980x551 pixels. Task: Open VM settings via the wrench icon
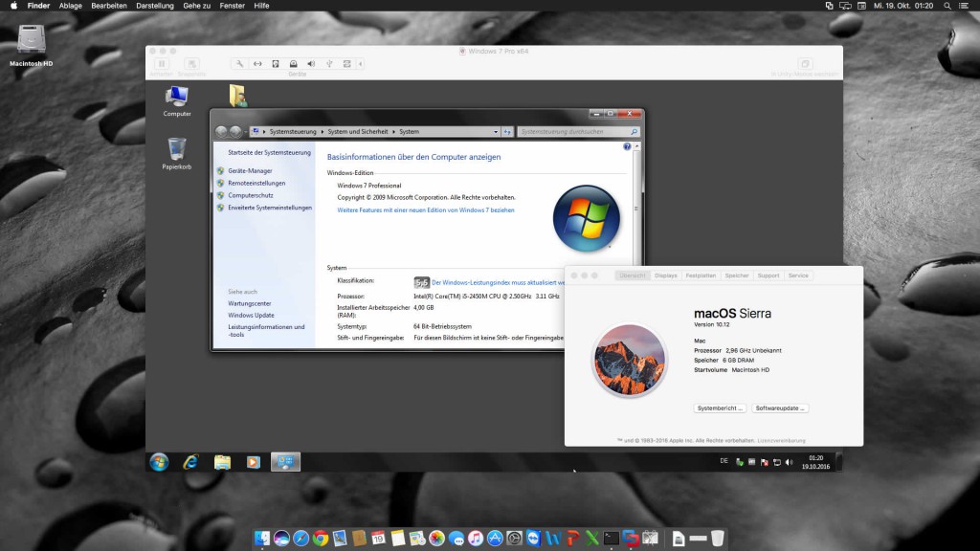tap(239, 64)
